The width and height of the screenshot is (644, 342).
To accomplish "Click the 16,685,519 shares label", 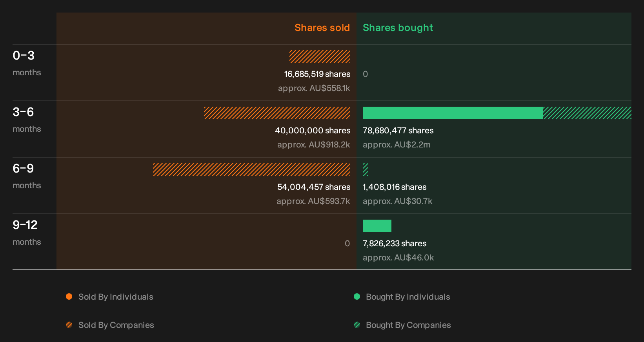I will click(317, 74).
